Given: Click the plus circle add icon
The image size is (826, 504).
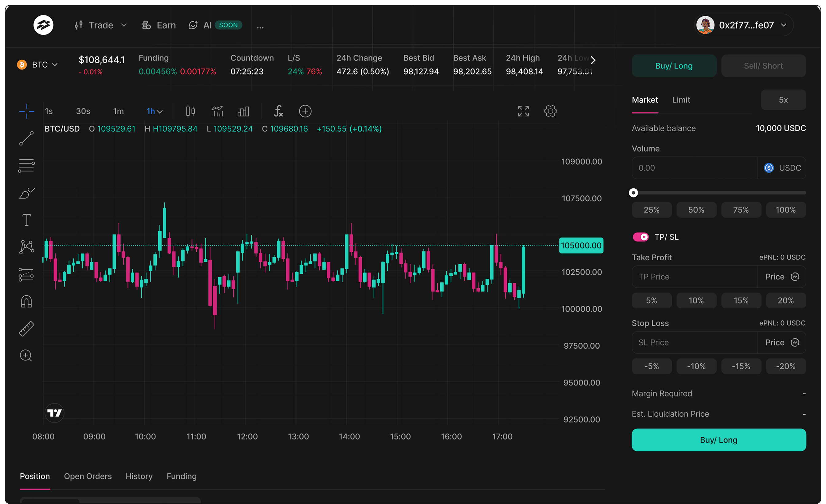Looking at the screenshot, I should [305, 111].
